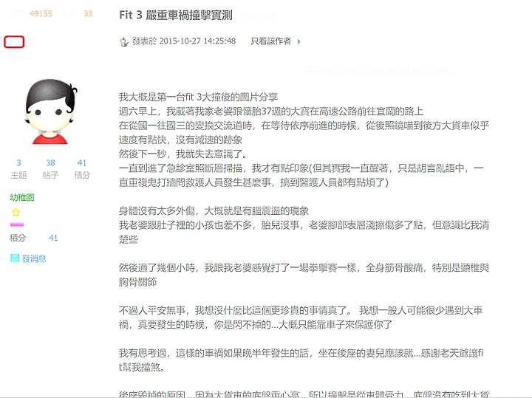Click 只看該作者 link
Viewport: 532px width, 398px height.
pos(270,41)
